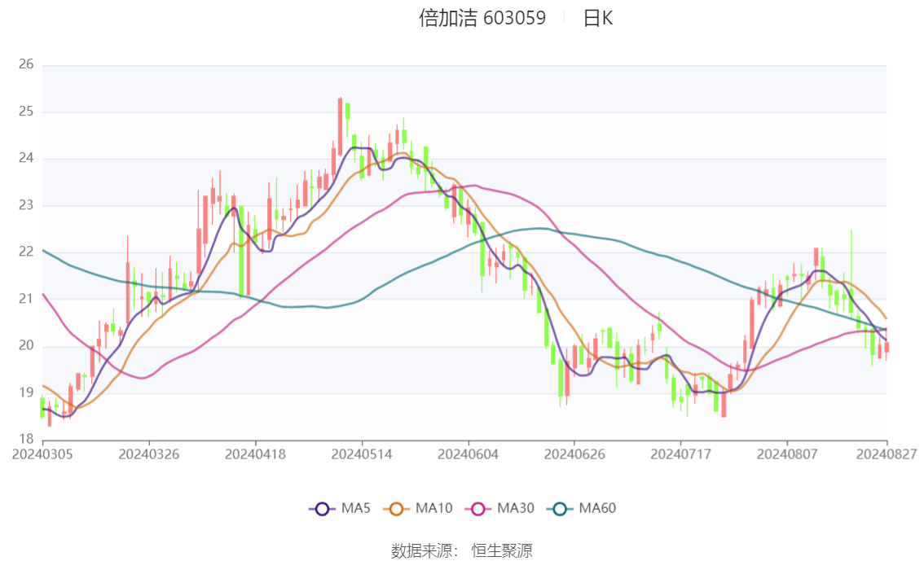Click the chart title 倍加洁 603059
924x561 pixels.
(482, 18)
